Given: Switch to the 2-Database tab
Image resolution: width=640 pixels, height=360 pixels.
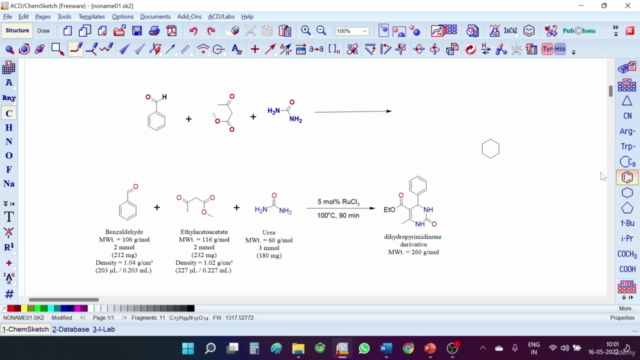Looking at the screenshot, I should pos(71,329).
